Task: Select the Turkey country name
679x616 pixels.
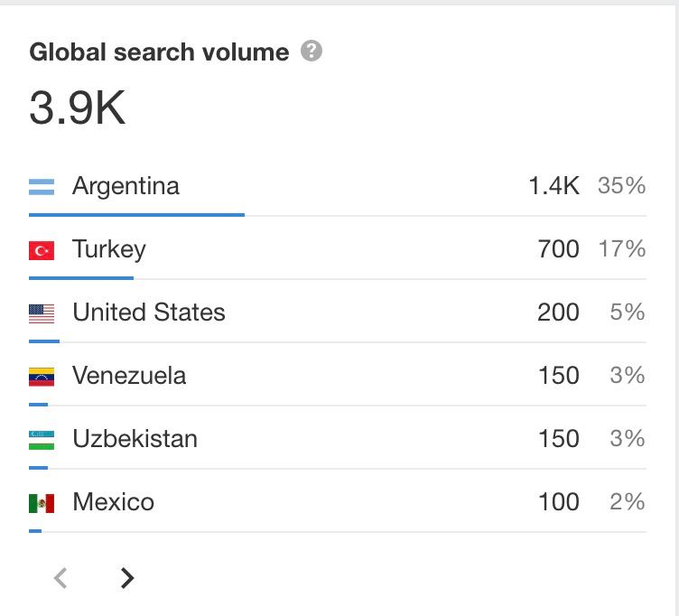Action: coord(109,250)
